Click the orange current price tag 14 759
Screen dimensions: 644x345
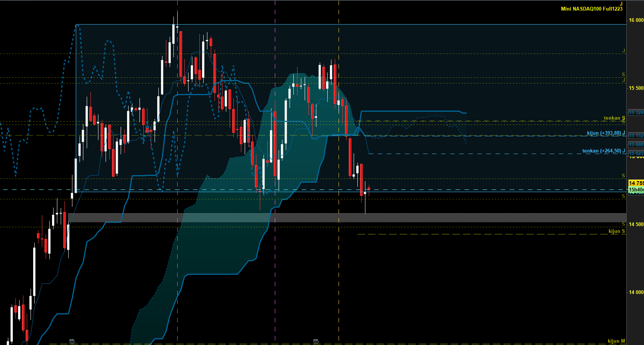(x=636, y=183)
